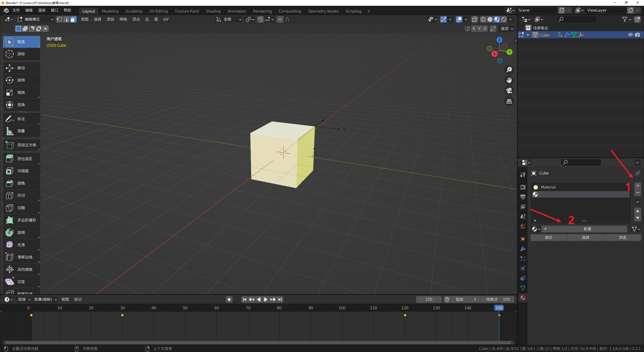Toggle camera view in viewport
The height and width of the screenshot is (352, 644).
click(509, 91)
